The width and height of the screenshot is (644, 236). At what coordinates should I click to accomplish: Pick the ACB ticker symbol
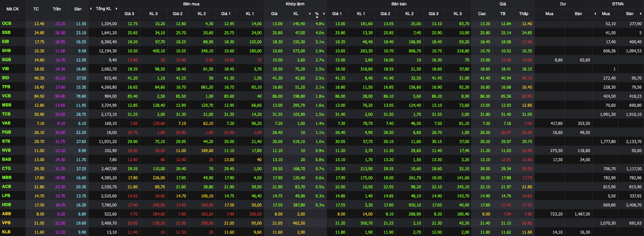pyautogui.click(x=6, y=187)
